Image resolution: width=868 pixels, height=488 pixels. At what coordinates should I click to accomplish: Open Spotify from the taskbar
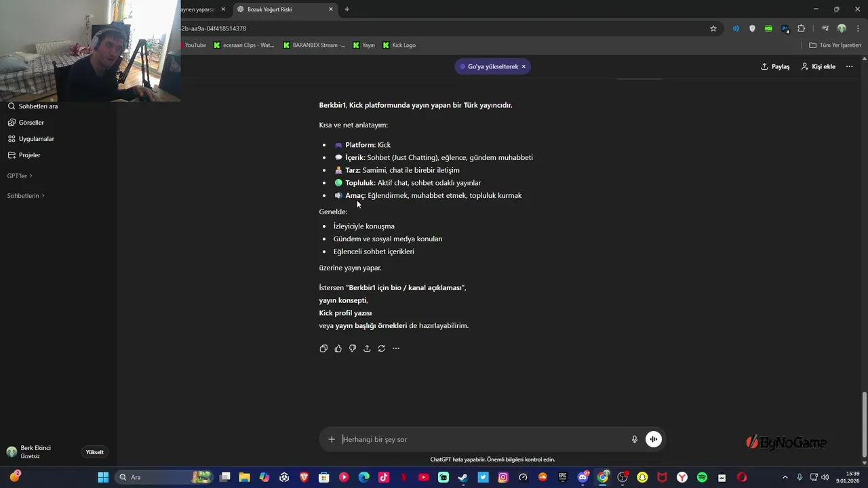[x=702, y=477]
